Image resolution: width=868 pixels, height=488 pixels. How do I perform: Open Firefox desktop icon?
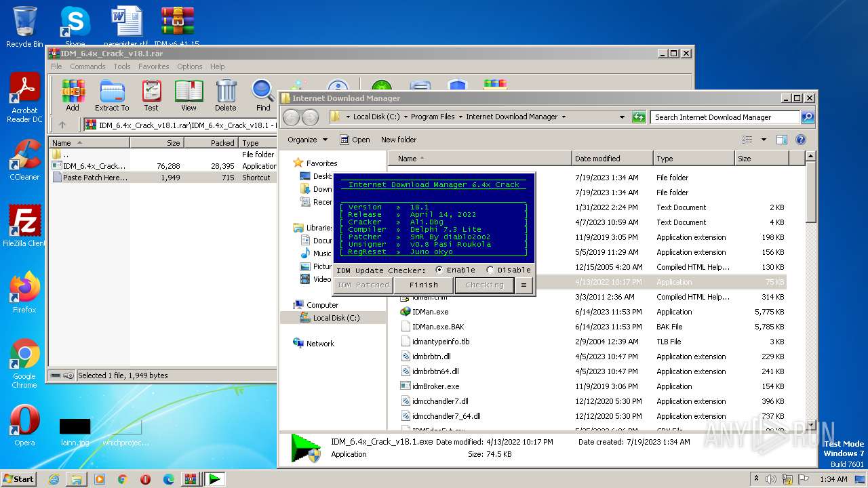[x=24, y=293]
